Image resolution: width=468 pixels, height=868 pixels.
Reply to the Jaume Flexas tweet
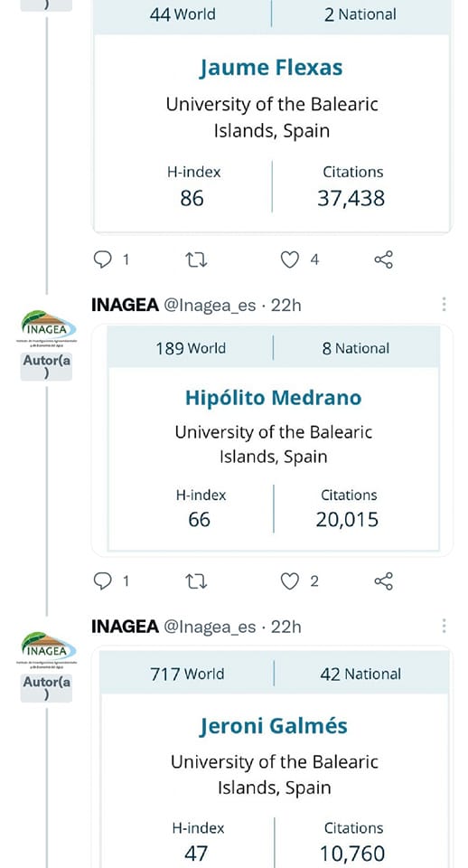(x=103, y=259)
